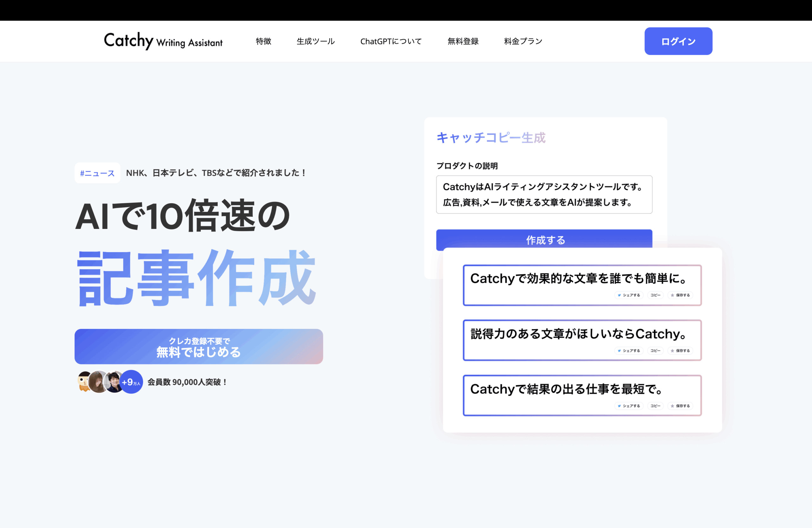
Task: Click the #ニュース tag label
Action: (97, 173)
